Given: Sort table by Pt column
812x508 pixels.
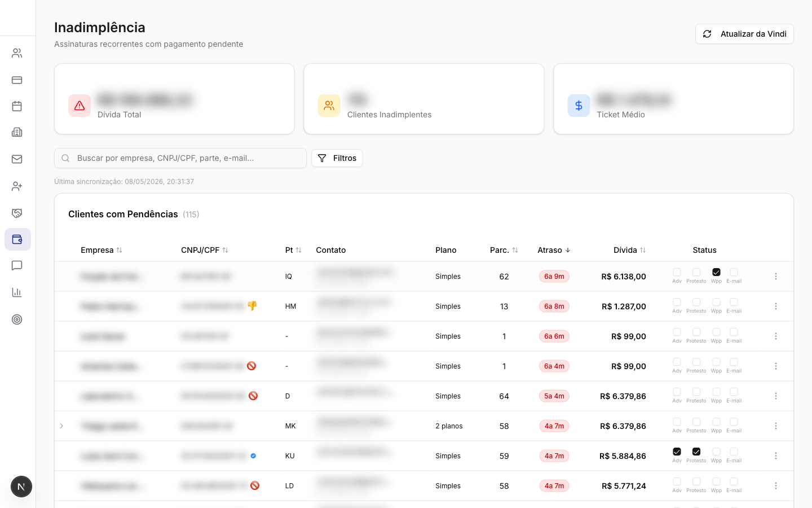Looking at the screenshot, I should (x=293, y=250).
